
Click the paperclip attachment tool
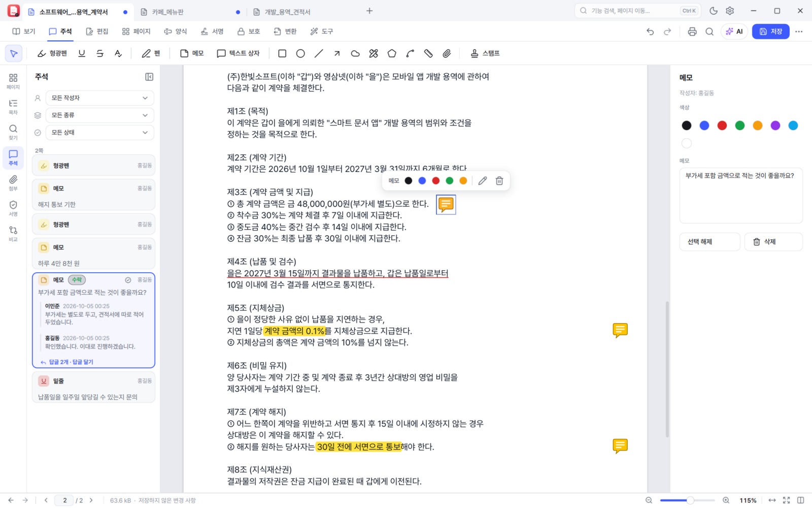click(447, 53)
